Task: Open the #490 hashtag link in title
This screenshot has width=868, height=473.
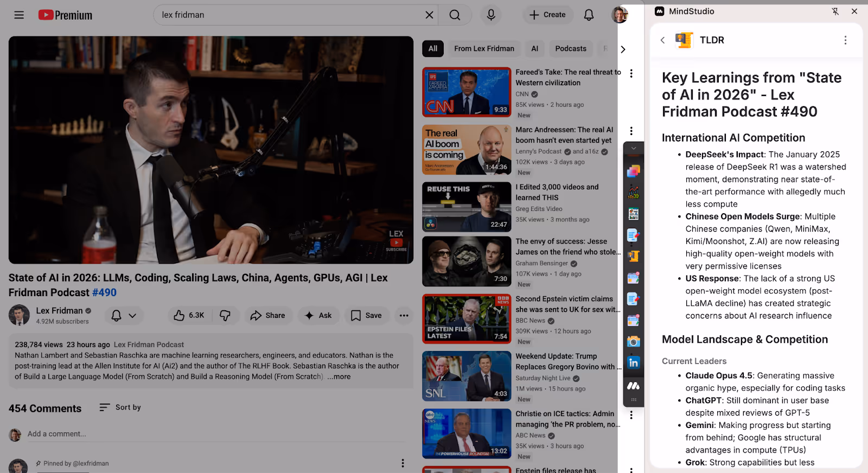Action: tap(104, 293)
